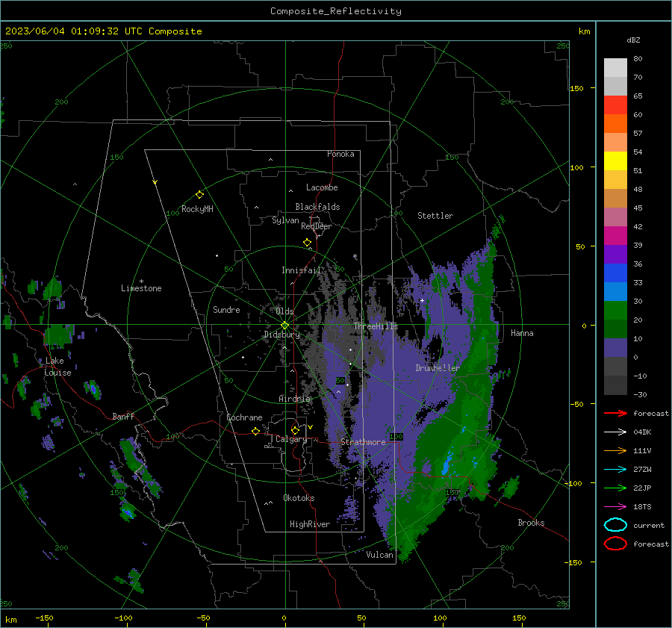
Task: Click the Drumheller label on the map
Action: tap(438, 368)
